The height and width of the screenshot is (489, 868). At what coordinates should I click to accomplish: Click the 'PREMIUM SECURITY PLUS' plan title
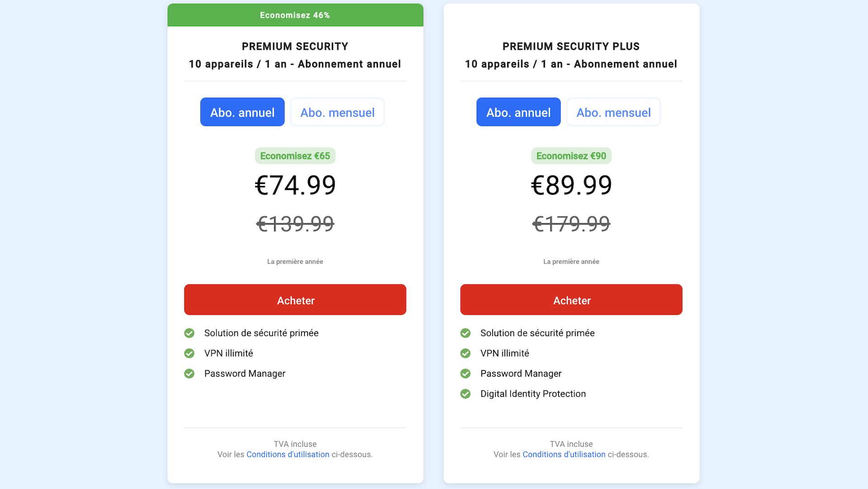(571, 47)
